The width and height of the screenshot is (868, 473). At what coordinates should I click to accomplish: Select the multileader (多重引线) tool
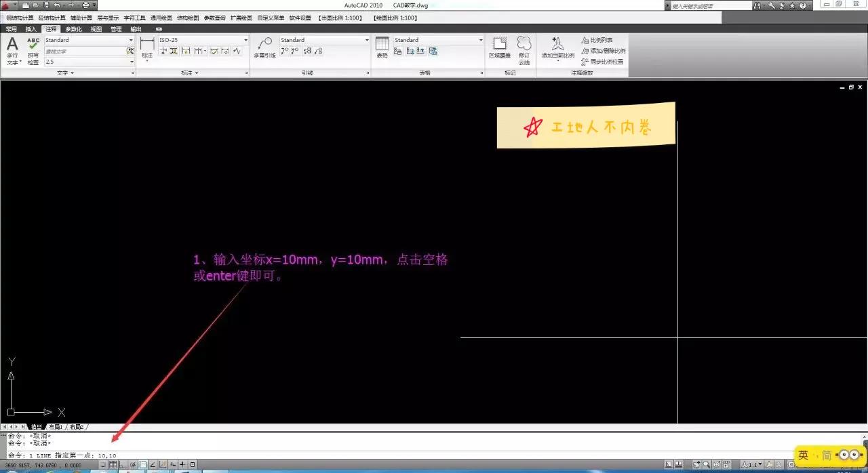[264, 47]
